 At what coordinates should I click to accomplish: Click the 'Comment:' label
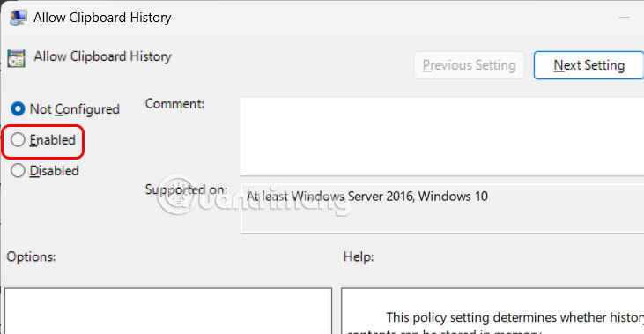coord(174,104)
